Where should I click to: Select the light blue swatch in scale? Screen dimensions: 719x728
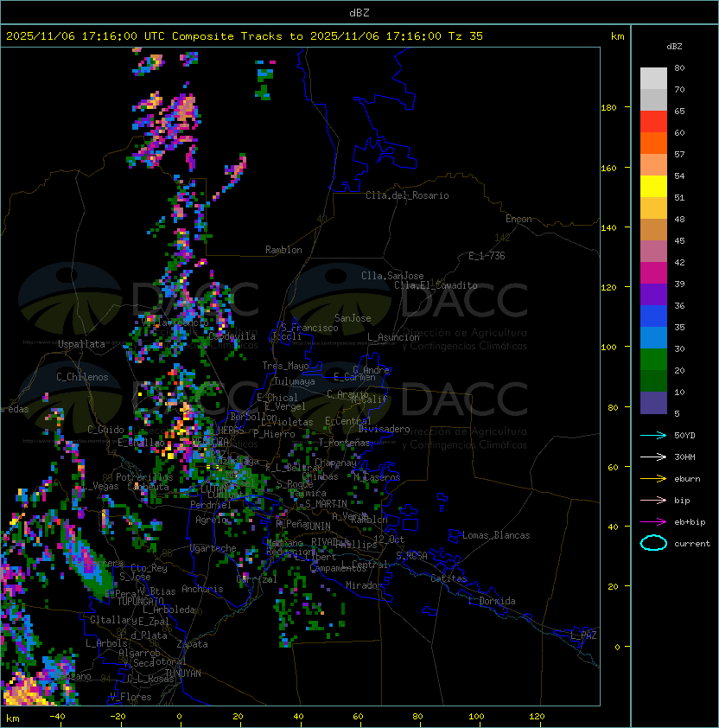[653, 338]
